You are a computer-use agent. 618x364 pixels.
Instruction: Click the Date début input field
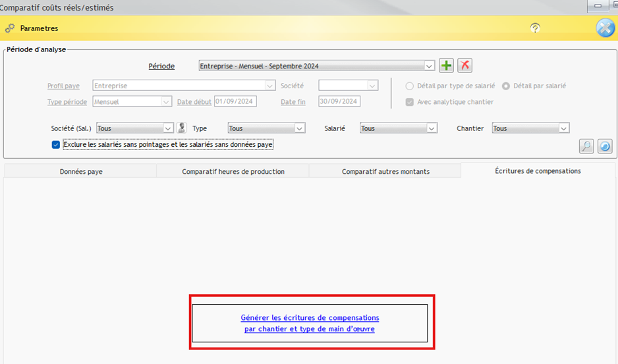[235, 101]
